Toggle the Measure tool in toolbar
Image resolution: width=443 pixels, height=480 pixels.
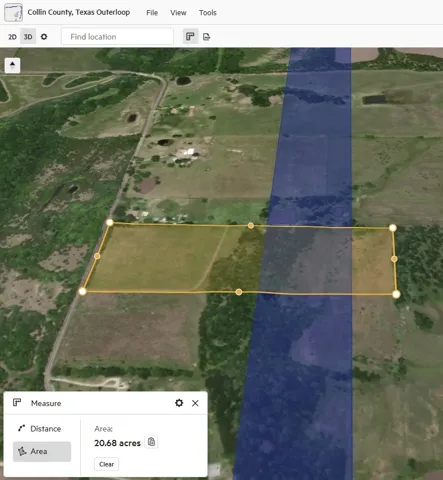tap(190, 37)
